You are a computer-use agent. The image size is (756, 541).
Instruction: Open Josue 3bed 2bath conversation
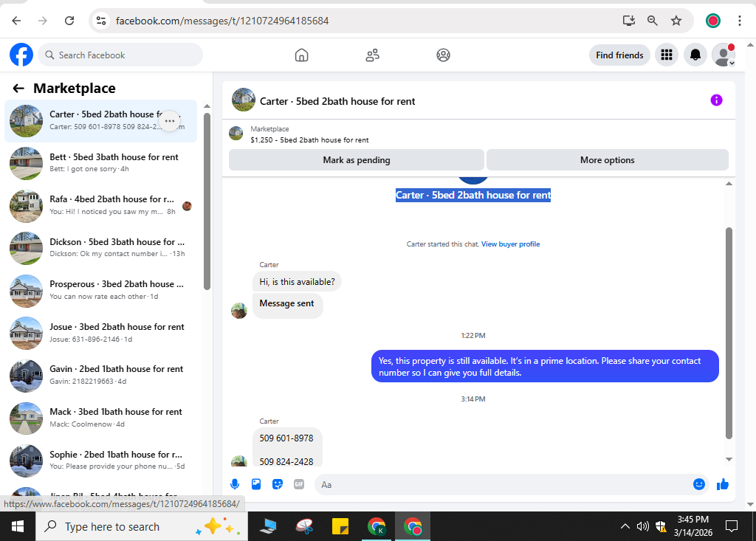point(100,333)
